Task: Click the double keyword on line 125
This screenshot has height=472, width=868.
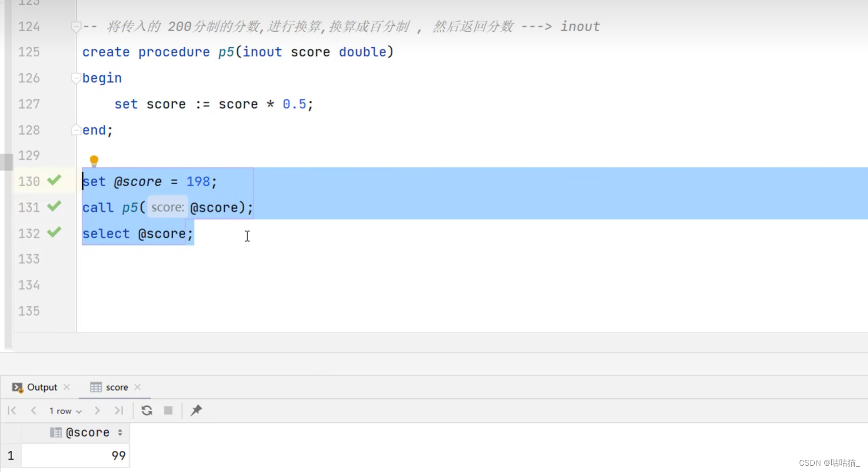Action: [x=363, y=52]
